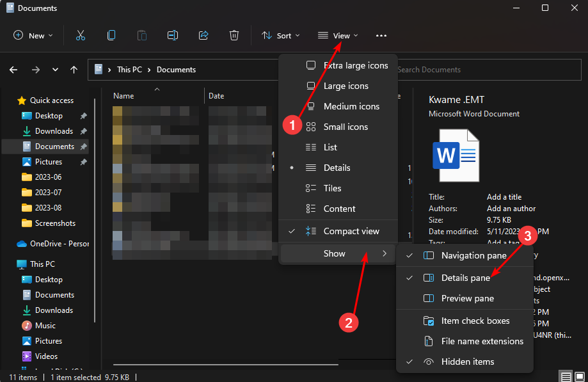The height and width of the screenshot is (382, 588).
Task: Click the Share icon in toolbar
Action: (203, 36)
